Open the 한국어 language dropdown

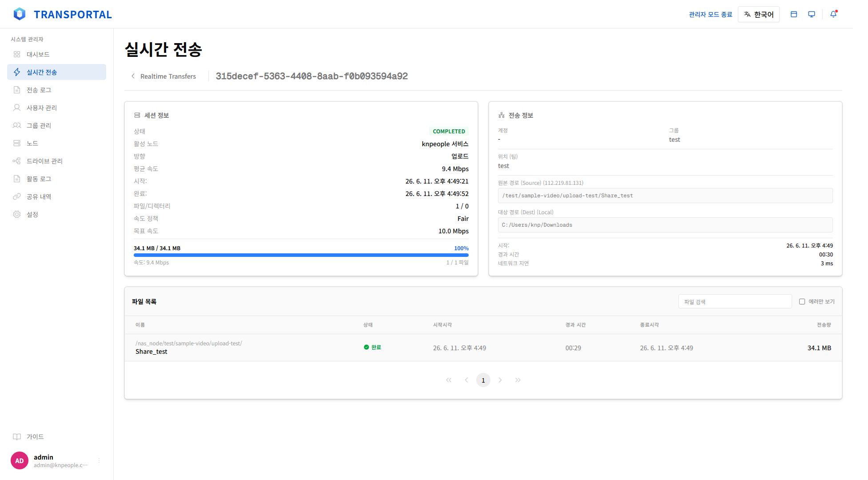click(x=759, y=14)
